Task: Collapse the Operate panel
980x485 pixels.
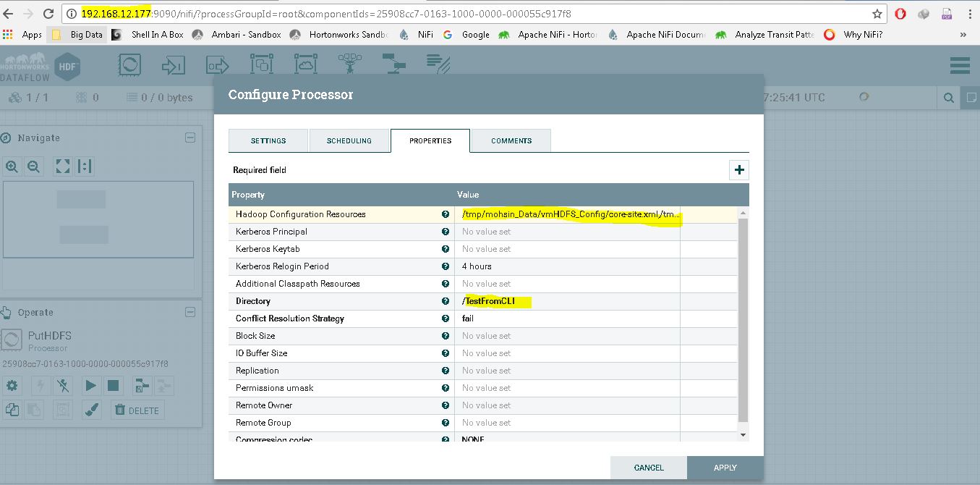Action: pyautogui.click(x=191, y=312)
